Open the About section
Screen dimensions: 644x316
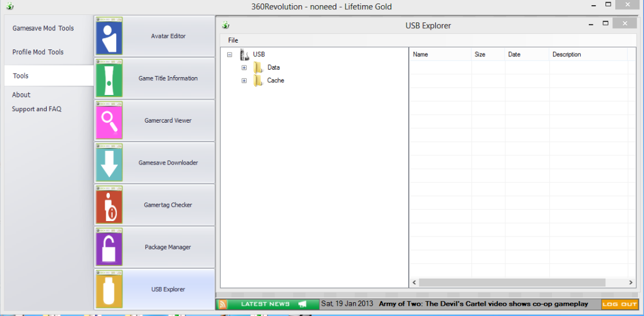[x=21, y=95]
